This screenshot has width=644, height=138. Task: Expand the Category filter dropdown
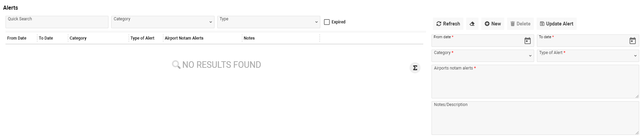162,22
